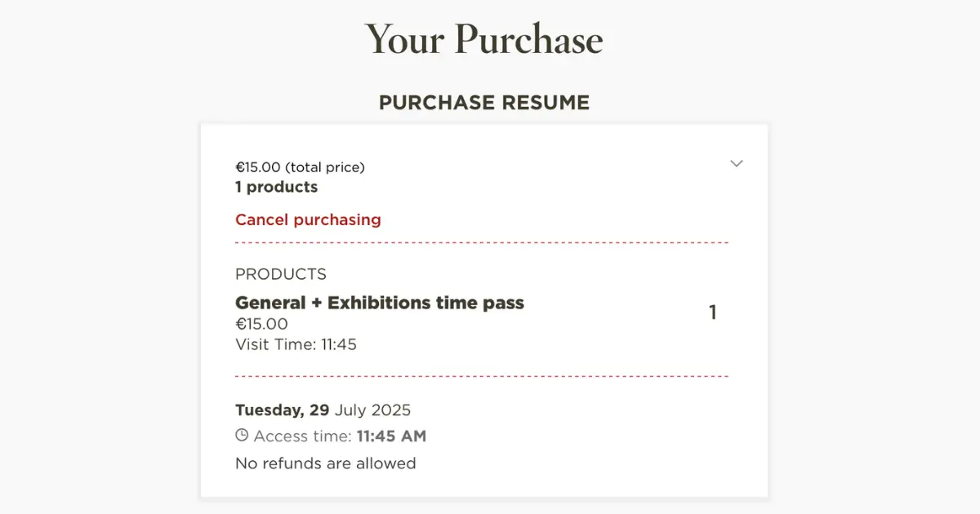Viewport: 980px width, 514px height.
Task: Click the PRODUCTS section heading
Action: [281, 274]
